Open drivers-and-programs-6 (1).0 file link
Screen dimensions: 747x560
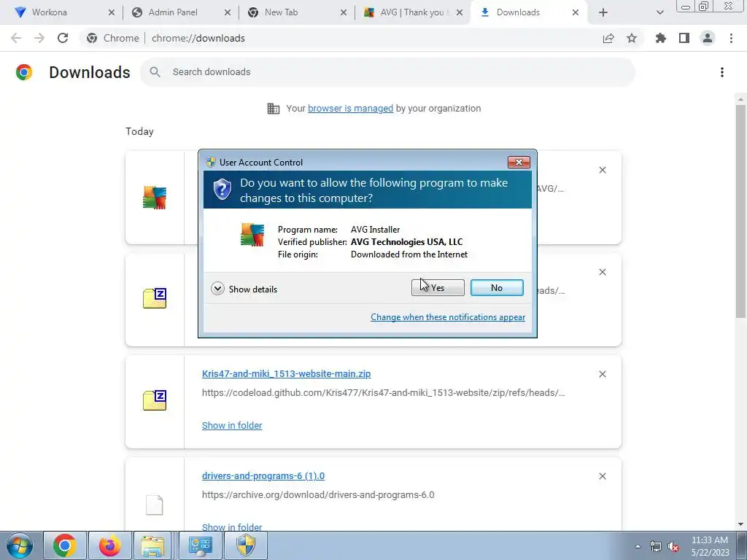263,475
